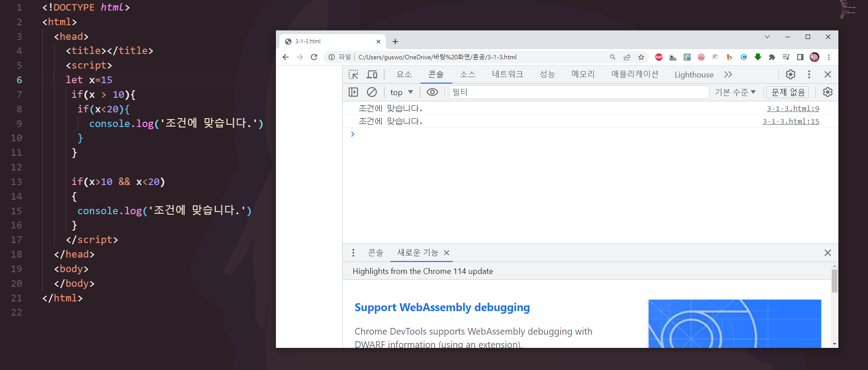The image size is (868, 370).
Task: Click the green download arrow extension icon
Action: click(x=758, y=57)
